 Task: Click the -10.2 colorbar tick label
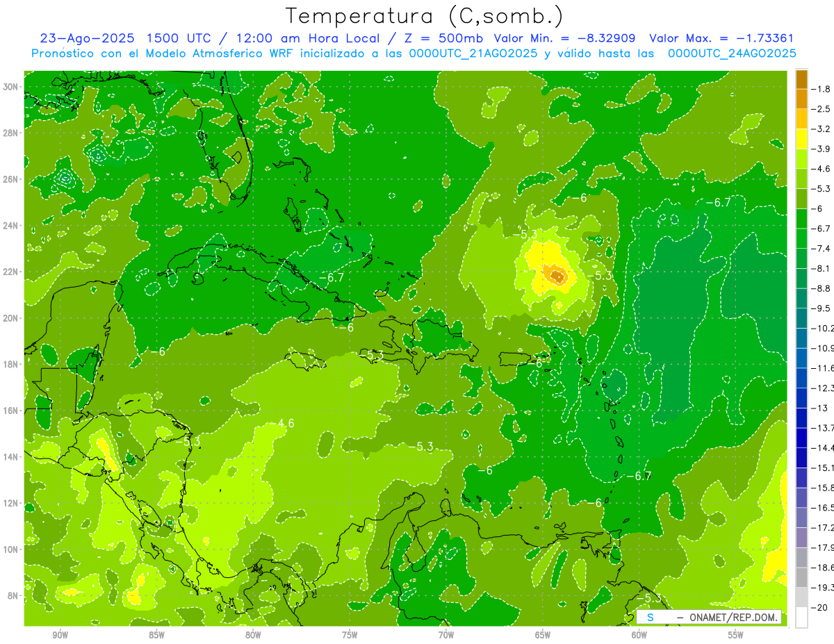coord(824,328)
